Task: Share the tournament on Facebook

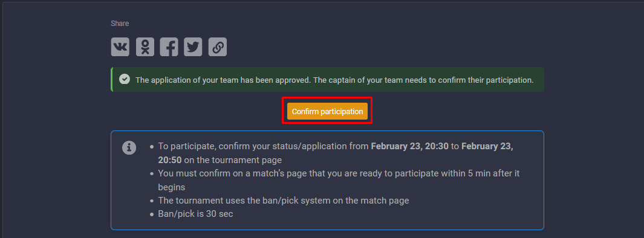Action: point(169,47)
